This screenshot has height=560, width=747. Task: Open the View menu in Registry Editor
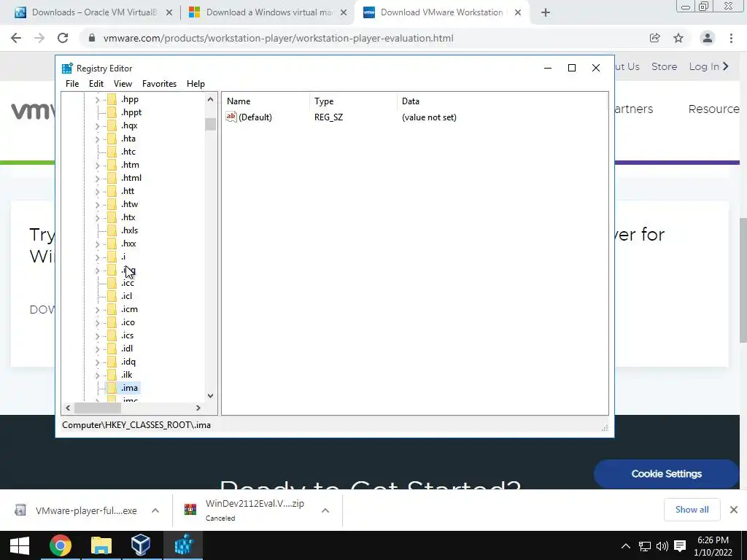pos(123,84)
